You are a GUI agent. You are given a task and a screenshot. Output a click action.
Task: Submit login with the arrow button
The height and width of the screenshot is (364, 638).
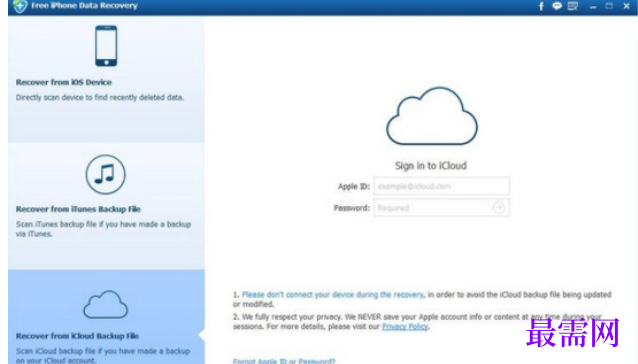(498, 207)
